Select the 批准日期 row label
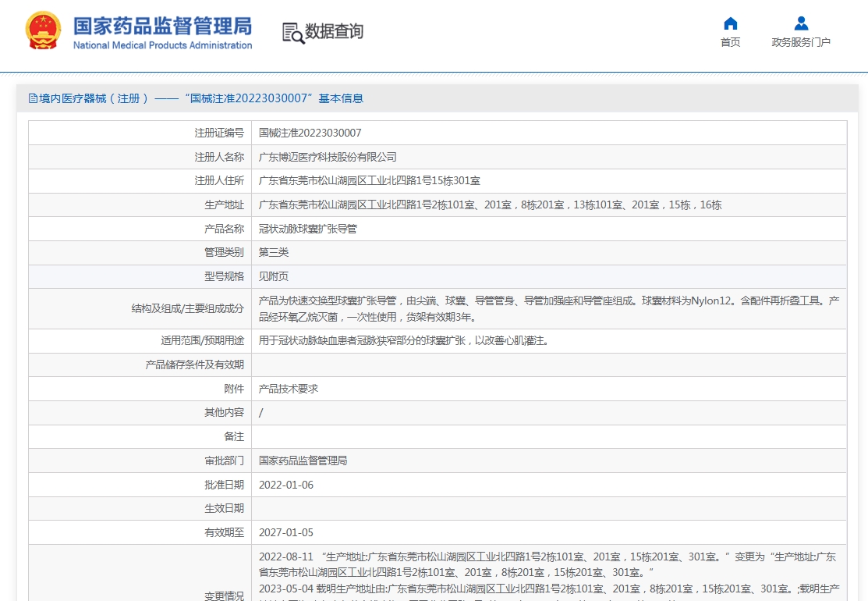 click(224, 485)
